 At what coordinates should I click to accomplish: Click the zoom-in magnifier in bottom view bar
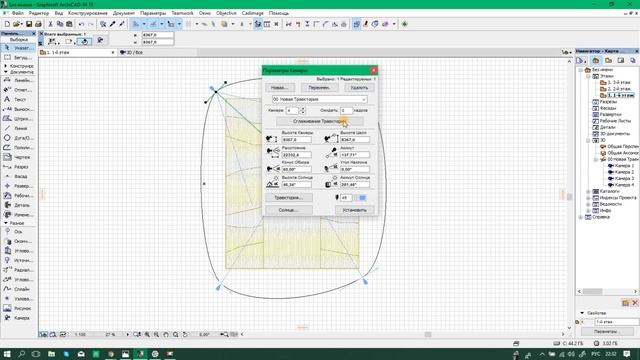tap(147, 334)
